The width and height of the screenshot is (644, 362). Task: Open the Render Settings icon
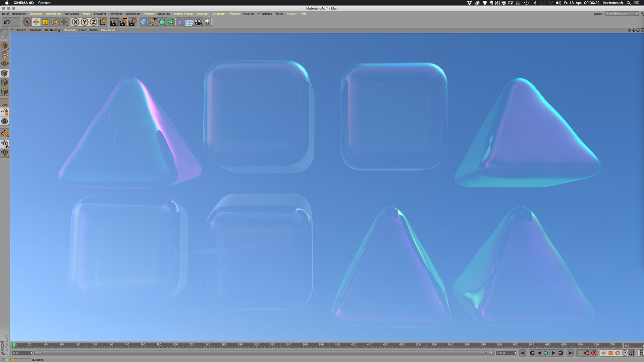tap(132, 22)
